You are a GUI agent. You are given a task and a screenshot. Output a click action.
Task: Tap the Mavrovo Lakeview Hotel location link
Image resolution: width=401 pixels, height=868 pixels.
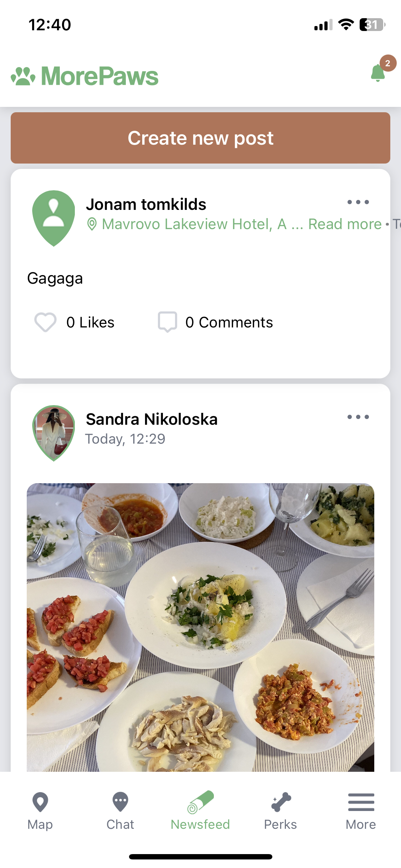(x=194, y=224)
